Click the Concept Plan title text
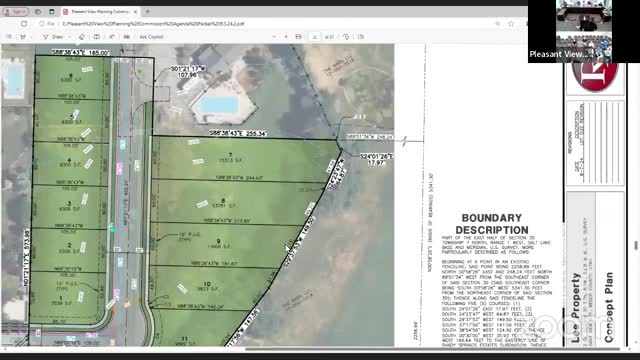Image resolution: width=640 pixels, height=360 pixels. coord(609,307)
